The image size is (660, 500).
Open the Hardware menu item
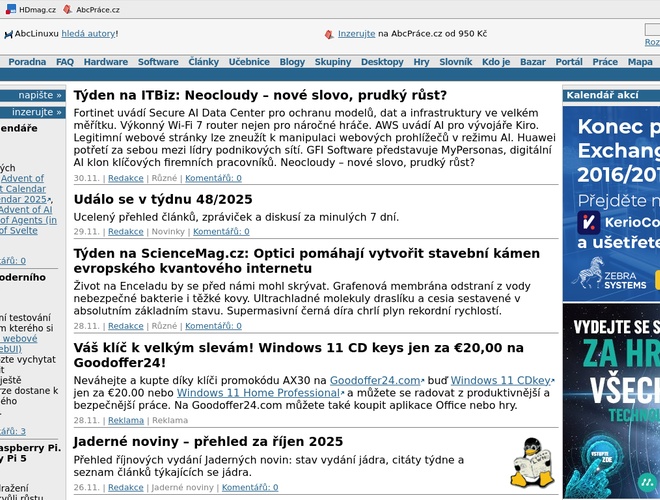105,62
